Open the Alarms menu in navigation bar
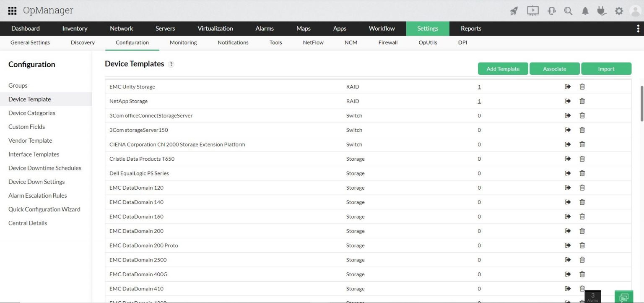 [265, 29]
